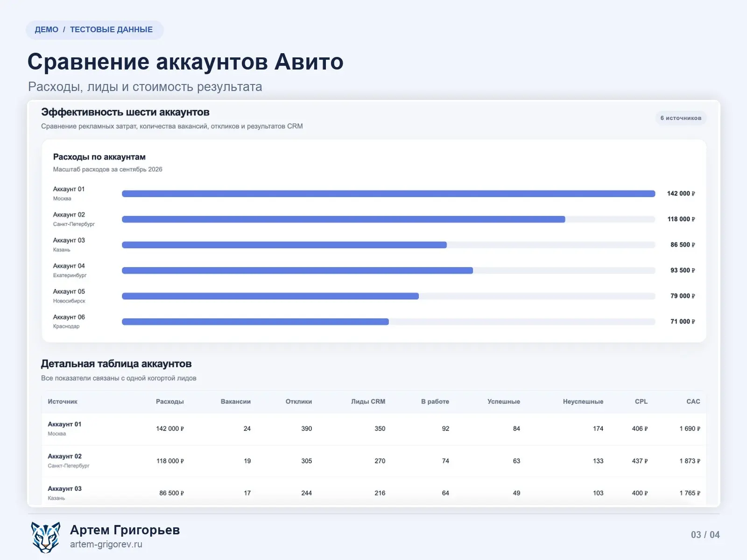This screenshot has height=560, width=747.
Task: Sort table by "Вакансии" column header
Action: pyautogui.click(x=236, y=401)
